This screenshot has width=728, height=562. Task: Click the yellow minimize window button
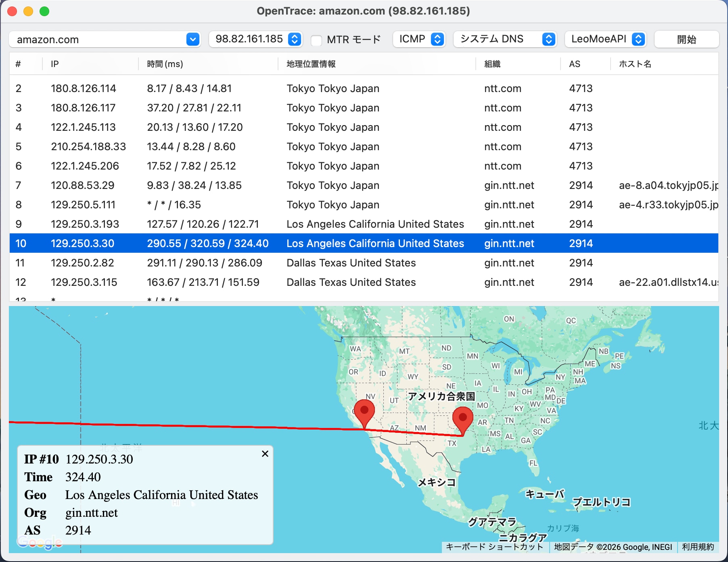pyautogui.click(x=28, y=11)
